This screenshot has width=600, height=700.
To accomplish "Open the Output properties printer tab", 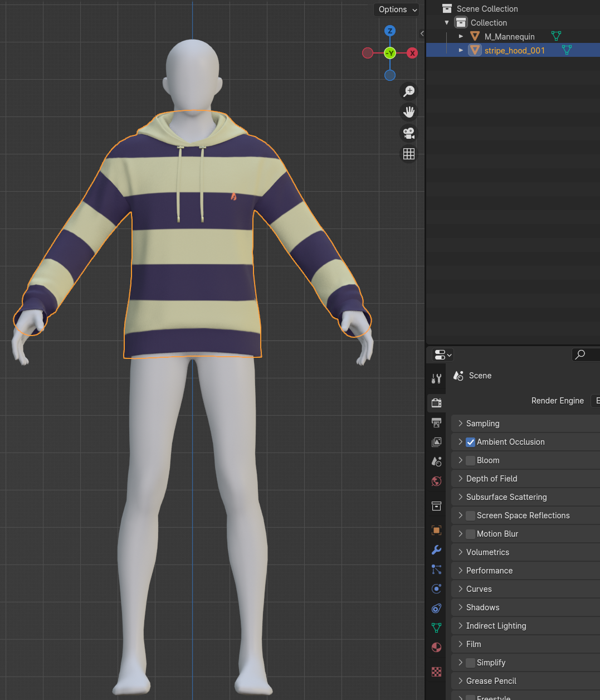I will point(437,422).
